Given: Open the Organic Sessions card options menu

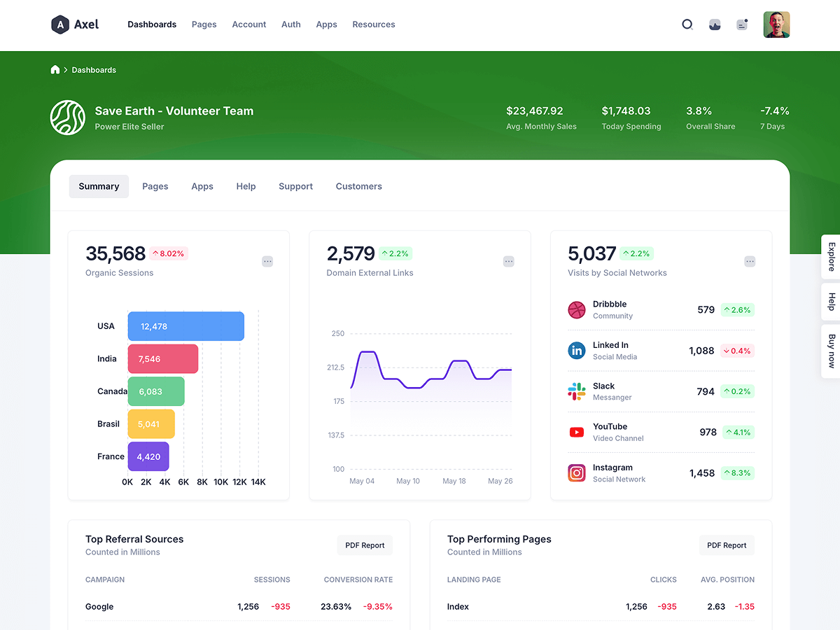Looking at the screenshot, I should [x=267, y=261].
